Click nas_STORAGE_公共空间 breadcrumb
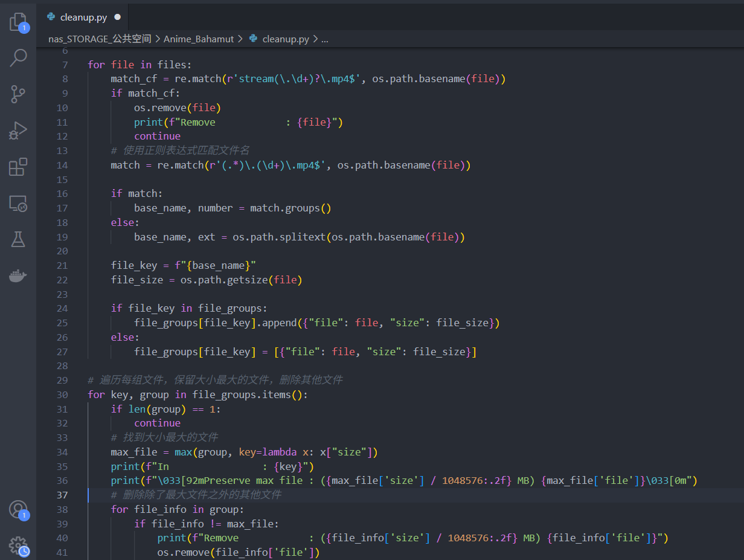The height and width of the screenshot is (560, 744). (100, 39)
